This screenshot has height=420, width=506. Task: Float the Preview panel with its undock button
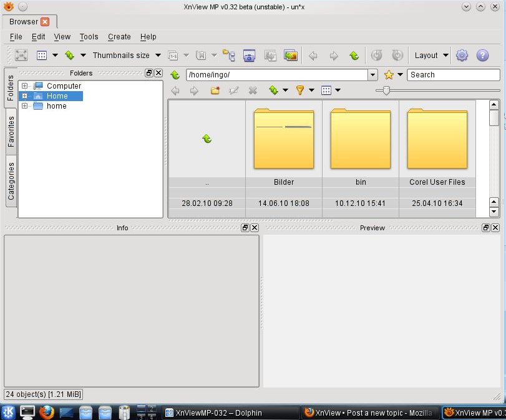(x=485, y=228)
